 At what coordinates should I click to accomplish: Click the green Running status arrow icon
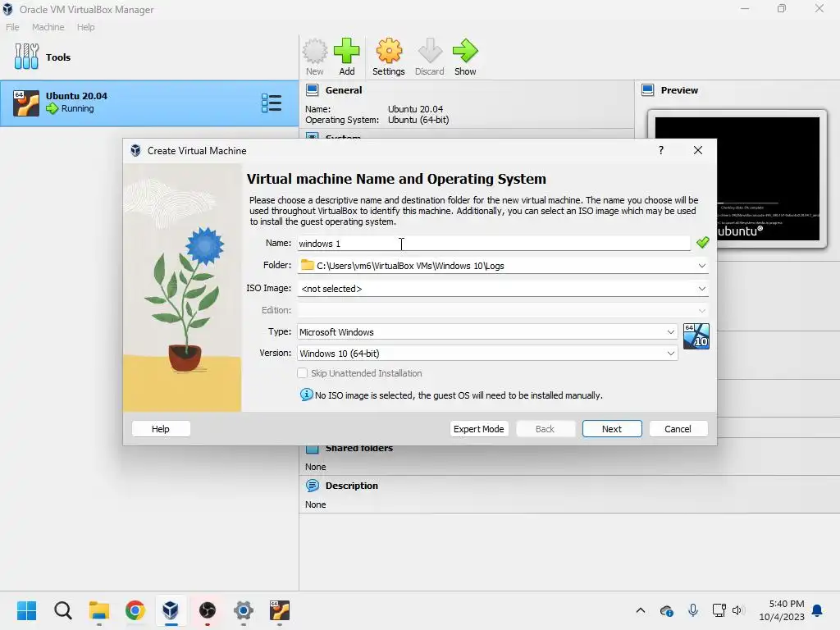(x=52, y=109)
